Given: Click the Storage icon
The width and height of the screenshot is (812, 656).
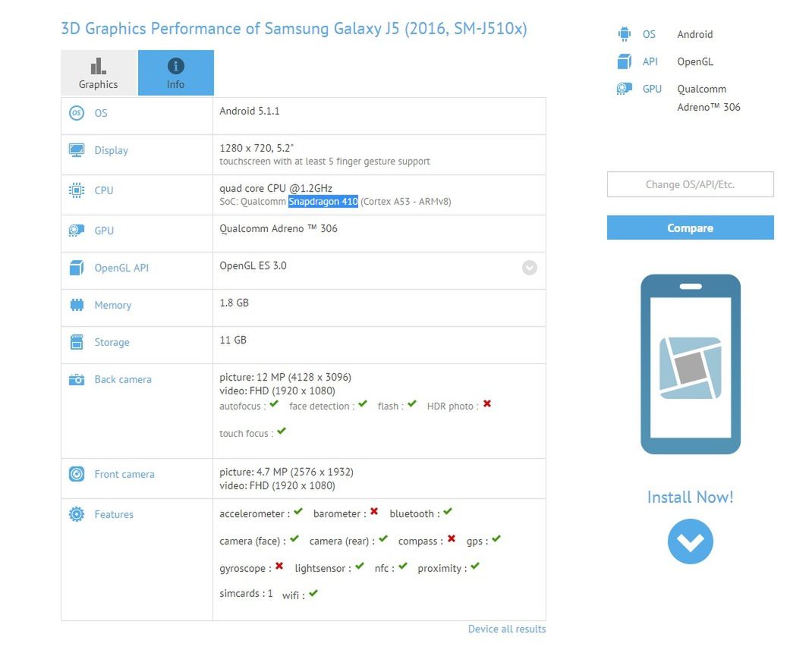Looking at the screenshot, I should (77, 341).
